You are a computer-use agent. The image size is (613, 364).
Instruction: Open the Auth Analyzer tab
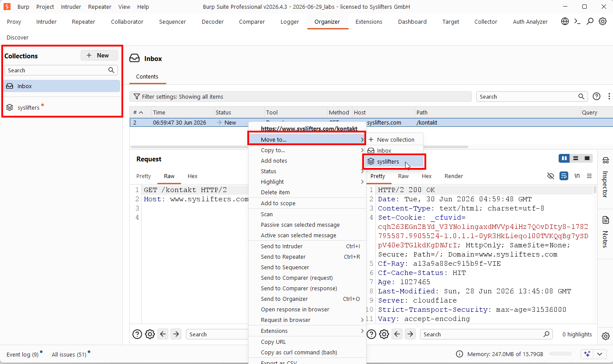[x=530, y=21]
